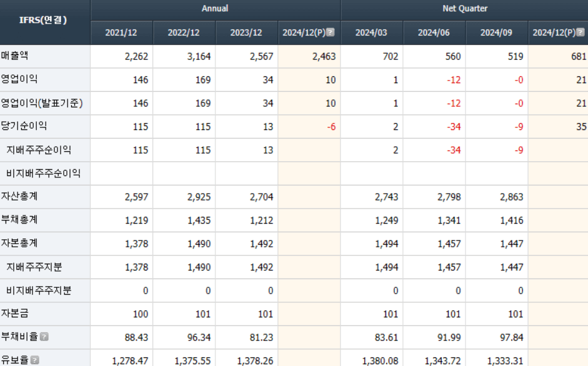Select the 매출액 row label

coord(14,56)
